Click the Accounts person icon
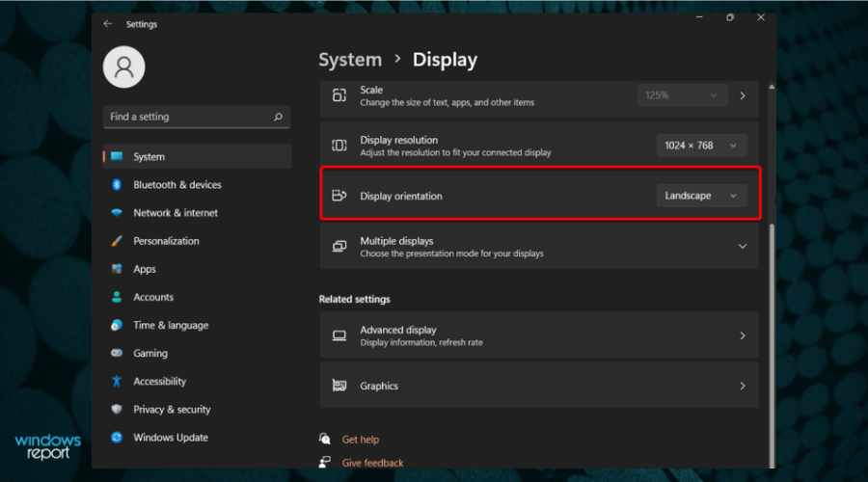868x482 pixels. click(117, 297)
